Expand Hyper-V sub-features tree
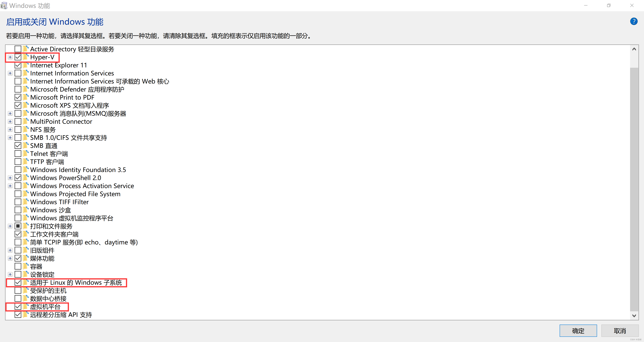Viewport: 644px width, 342px height. (9, 57)
